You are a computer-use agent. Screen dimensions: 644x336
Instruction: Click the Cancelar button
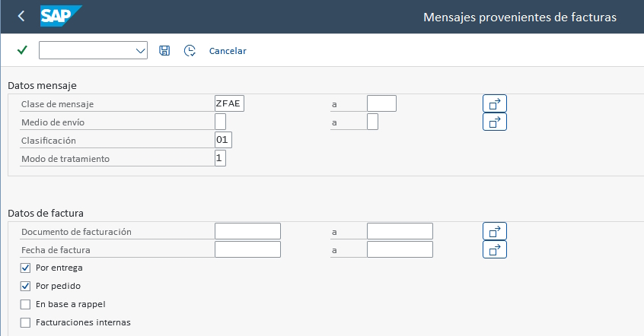tap(228, 51)
